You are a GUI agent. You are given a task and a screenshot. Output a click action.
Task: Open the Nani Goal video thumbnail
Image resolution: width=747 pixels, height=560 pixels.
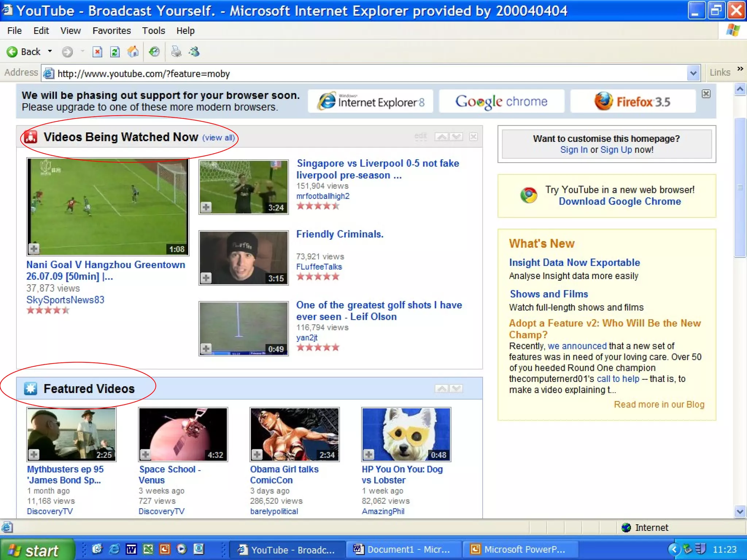[108, 207]
